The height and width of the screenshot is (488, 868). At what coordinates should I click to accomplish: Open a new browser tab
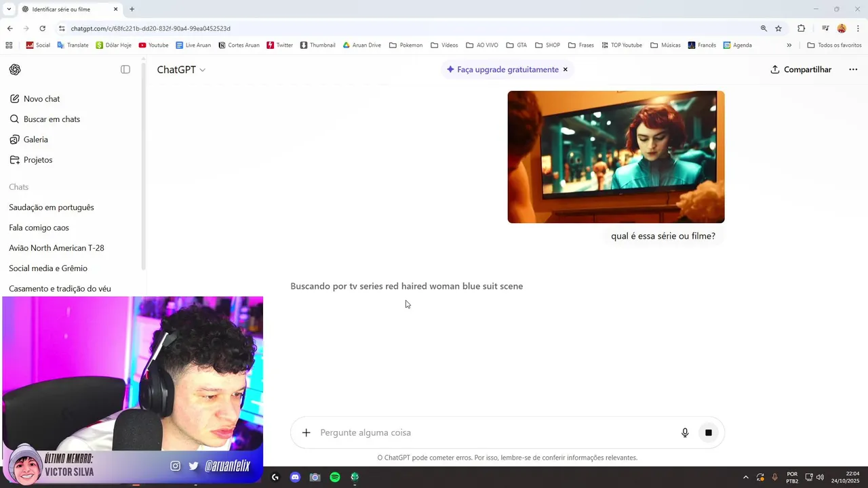(132, 9)
